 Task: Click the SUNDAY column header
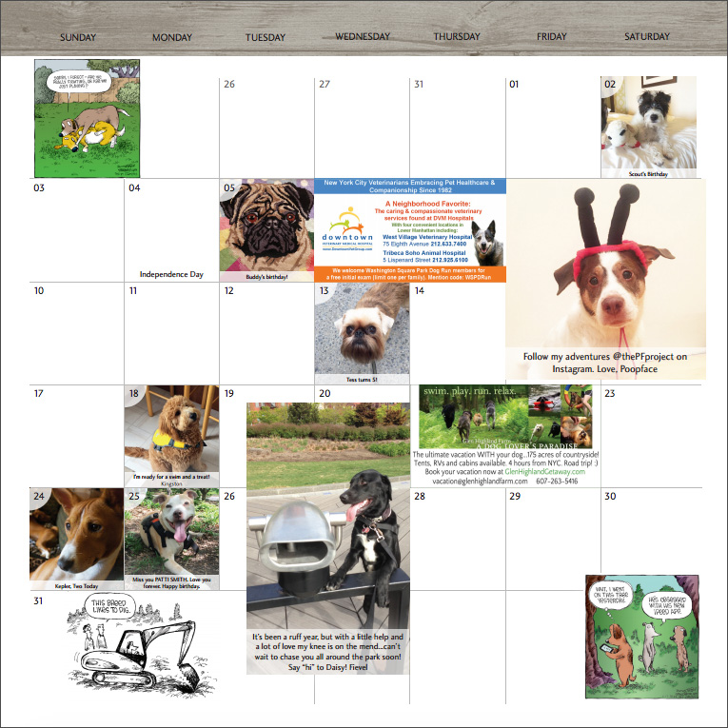pos(78,37)
